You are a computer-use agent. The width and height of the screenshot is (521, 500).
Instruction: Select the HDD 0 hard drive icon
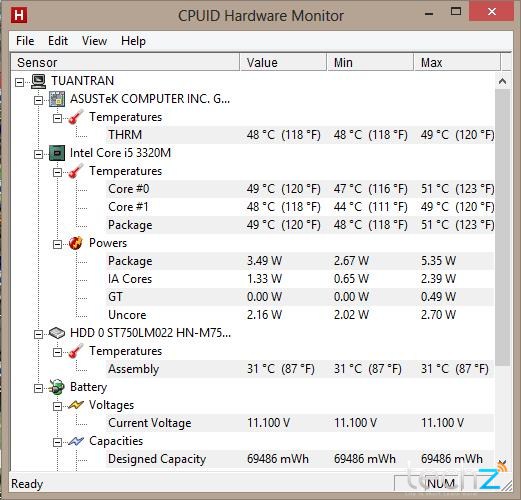click(57, 333)
